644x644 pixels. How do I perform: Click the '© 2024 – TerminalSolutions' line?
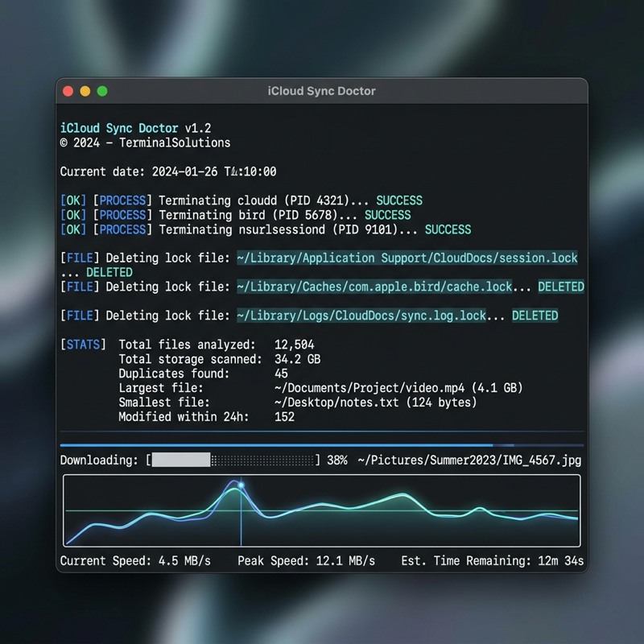145,143
